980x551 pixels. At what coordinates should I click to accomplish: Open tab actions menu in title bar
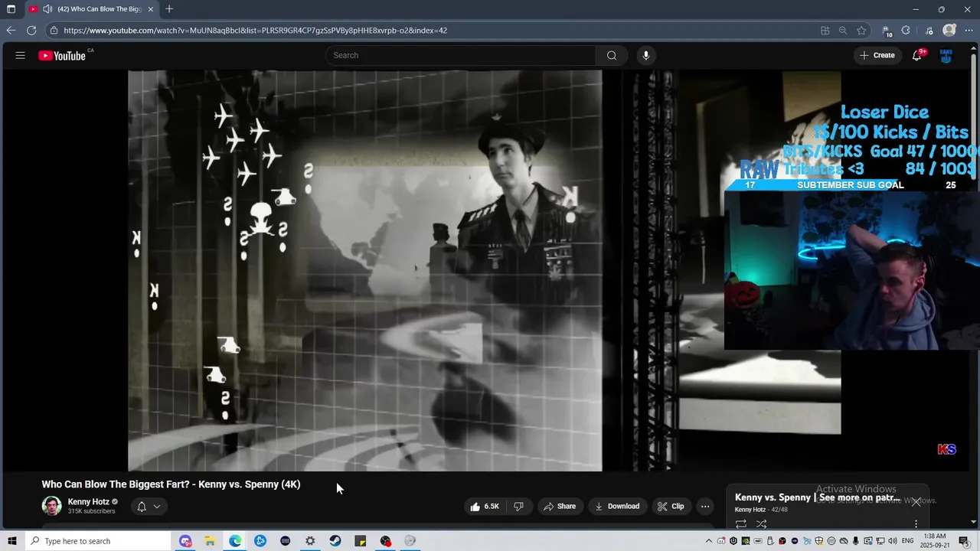point(11,9)
